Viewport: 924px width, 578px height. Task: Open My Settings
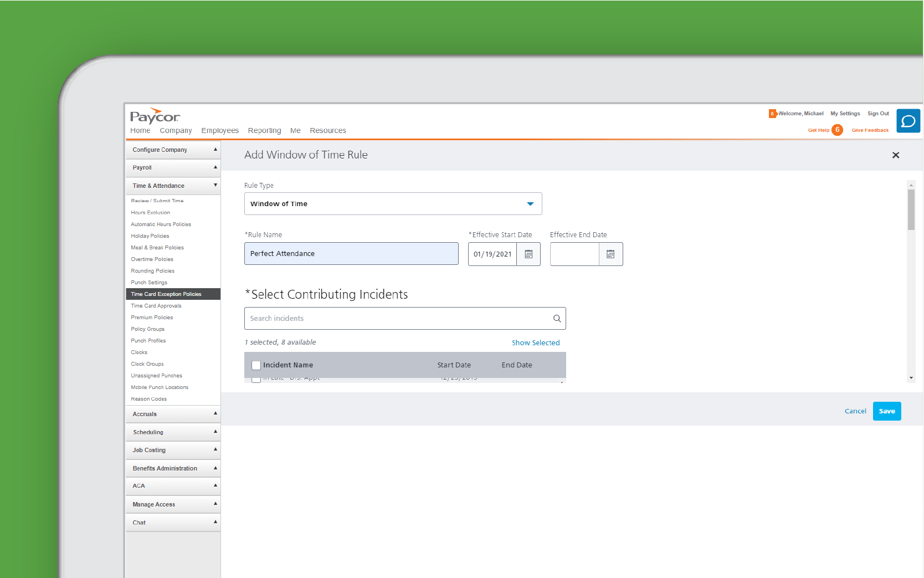pos(845,114)
